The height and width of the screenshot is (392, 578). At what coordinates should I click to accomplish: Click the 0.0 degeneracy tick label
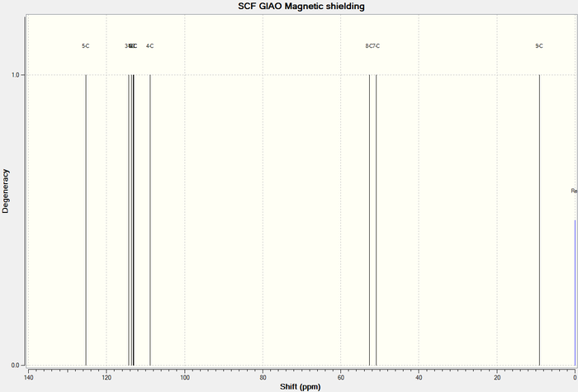[16, 366]
